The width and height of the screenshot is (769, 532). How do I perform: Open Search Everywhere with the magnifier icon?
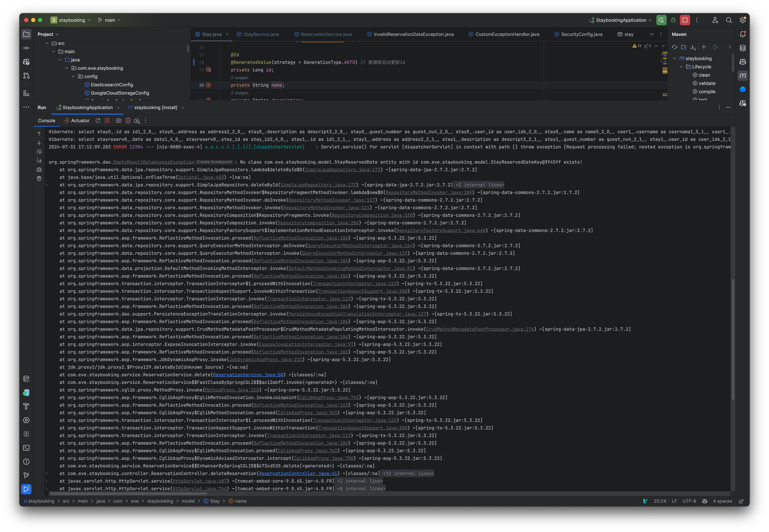click(729, 20)
